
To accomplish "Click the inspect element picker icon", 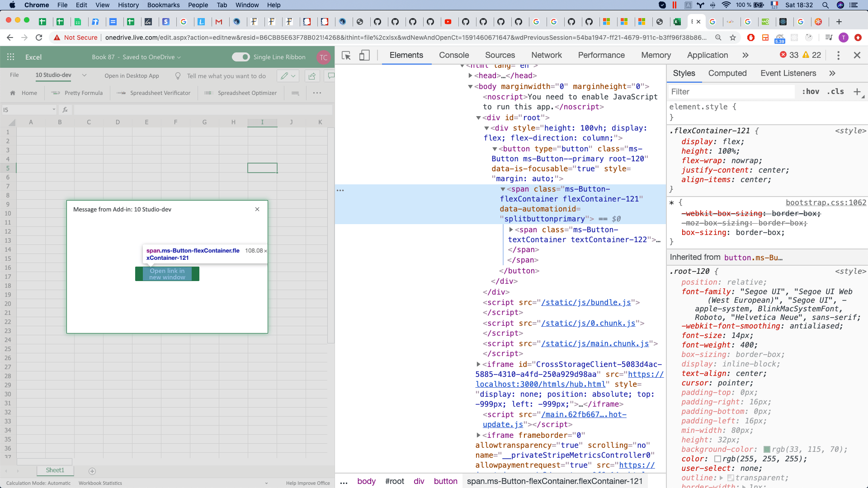I will click(346, 56).
